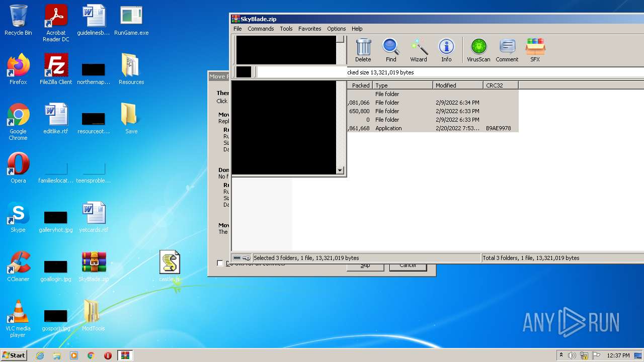Select the FileZilla Client shortcut
644x362 pixels.
[56, 70]
